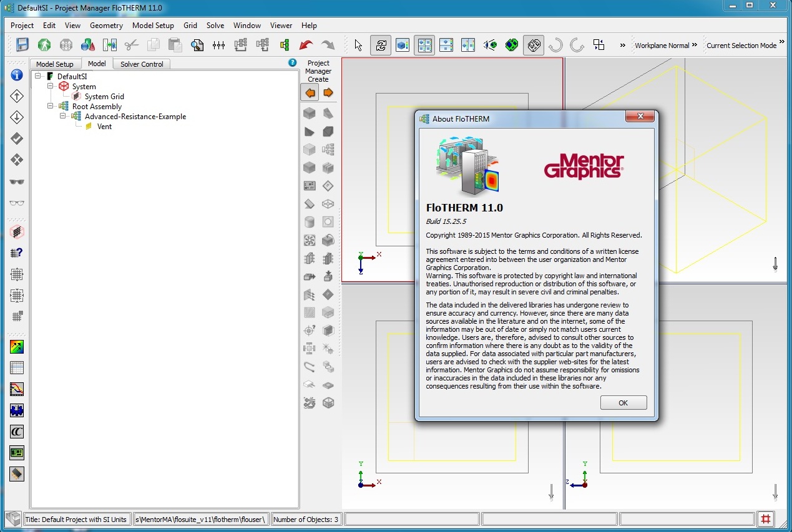
Task: Expand the Workplane Normal toolbar chevron
Action: coord(695,45)
